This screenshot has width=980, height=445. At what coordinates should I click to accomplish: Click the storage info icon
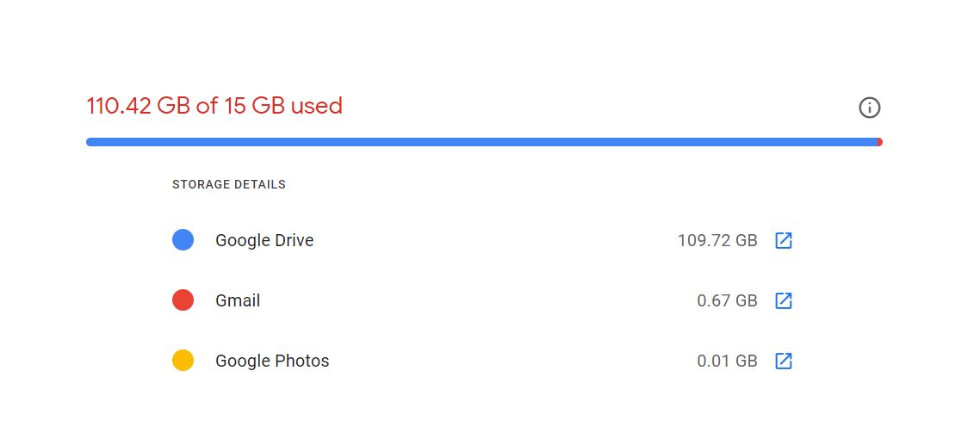click(x=870, y=108)
